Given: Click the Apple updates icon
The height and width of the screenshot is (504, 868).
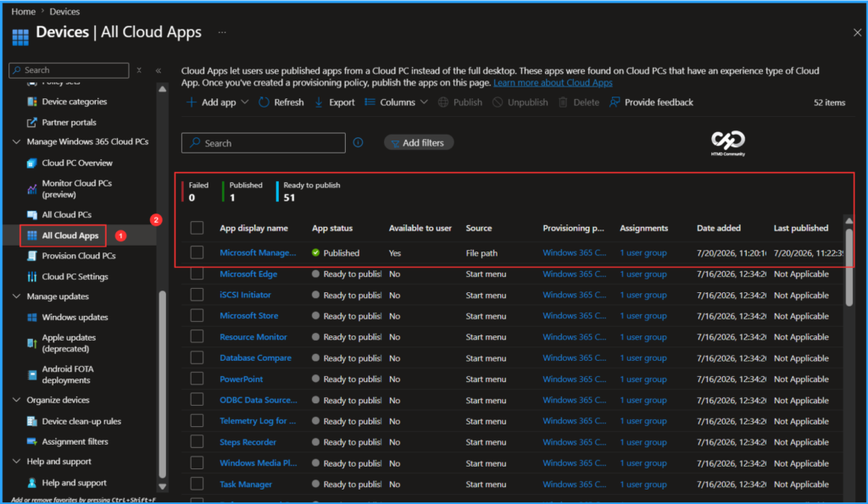Looking at the screenshot, I should point(32,344).
